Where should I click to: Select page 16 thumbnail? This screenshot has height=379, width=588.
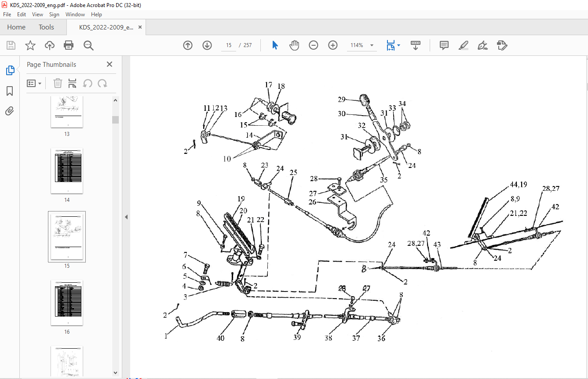click(x=67, y=303)
